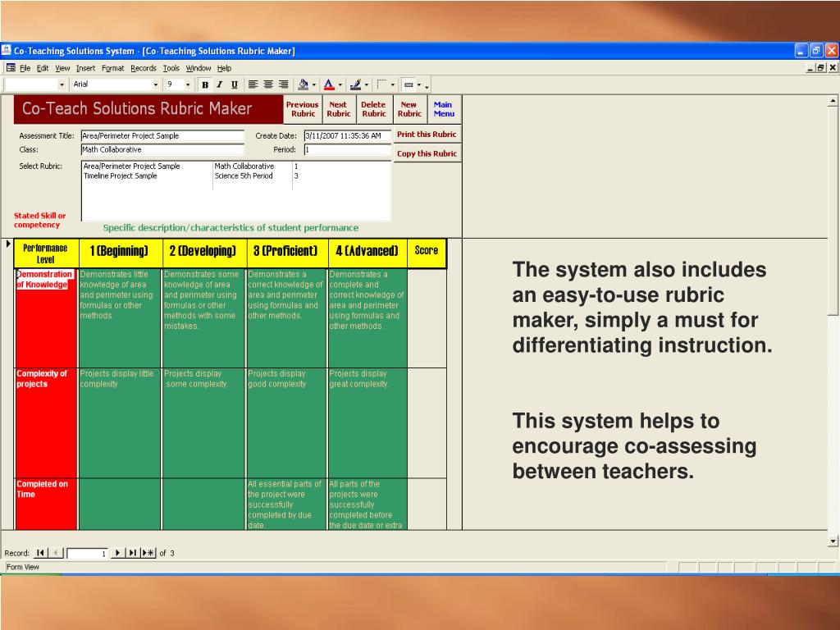Click Complexity of projects skill cell
The width and height of the screenshot is (840, 630).
46,422
